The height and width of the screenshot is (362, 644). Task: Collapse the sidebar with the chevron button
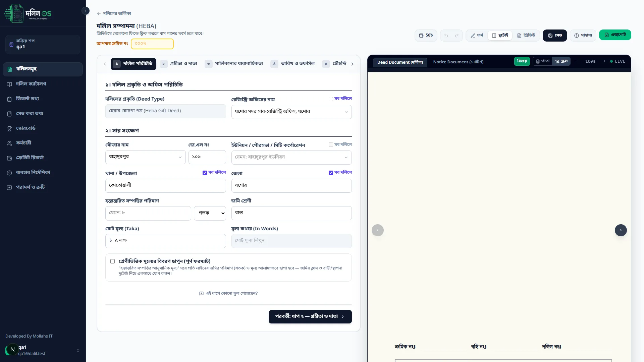click(x=86, y=11)
